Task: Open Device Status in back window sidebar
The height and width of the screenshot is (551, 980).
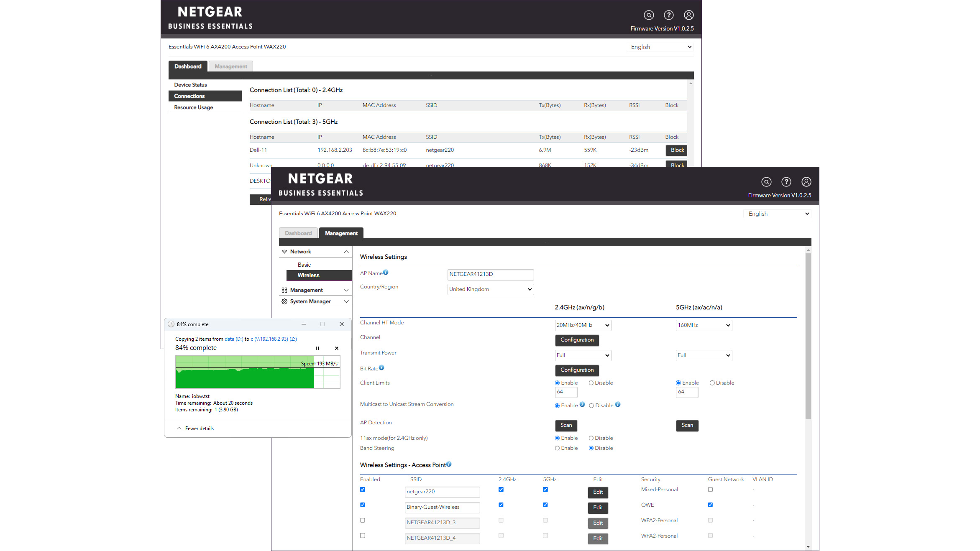Action: point(205,85)
